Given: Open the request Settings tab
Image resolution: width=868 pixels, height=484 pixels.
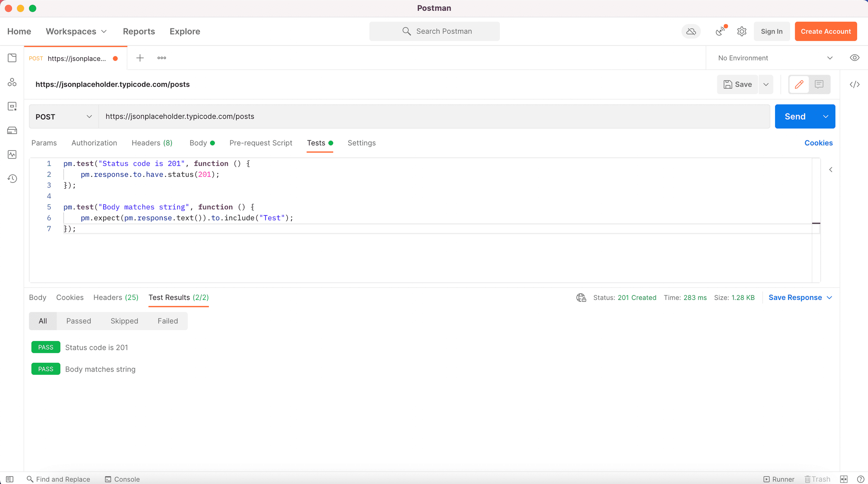Looking at the screenshot, I should (361, 143).
